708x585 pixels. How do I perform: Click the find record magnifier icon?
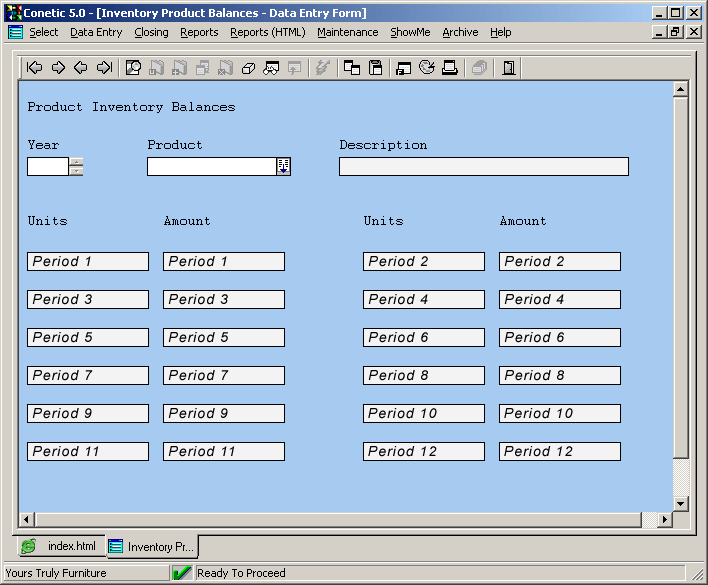point(133,68)
